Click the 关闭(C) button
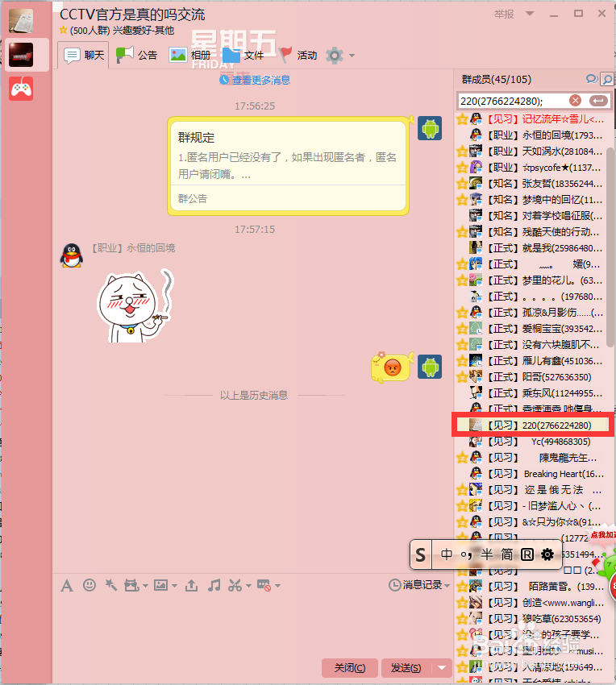 [350, 668]
